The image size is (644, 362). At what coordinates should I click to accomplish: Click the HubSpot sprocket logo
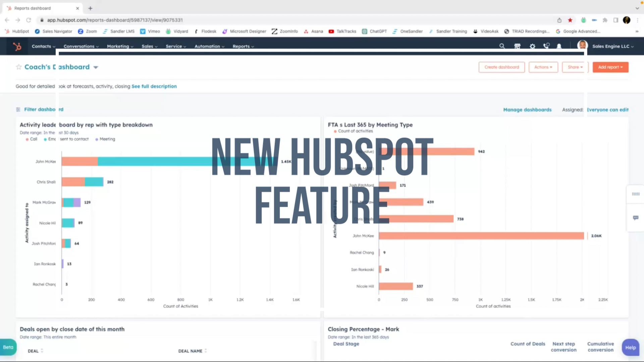pos(17,46)
